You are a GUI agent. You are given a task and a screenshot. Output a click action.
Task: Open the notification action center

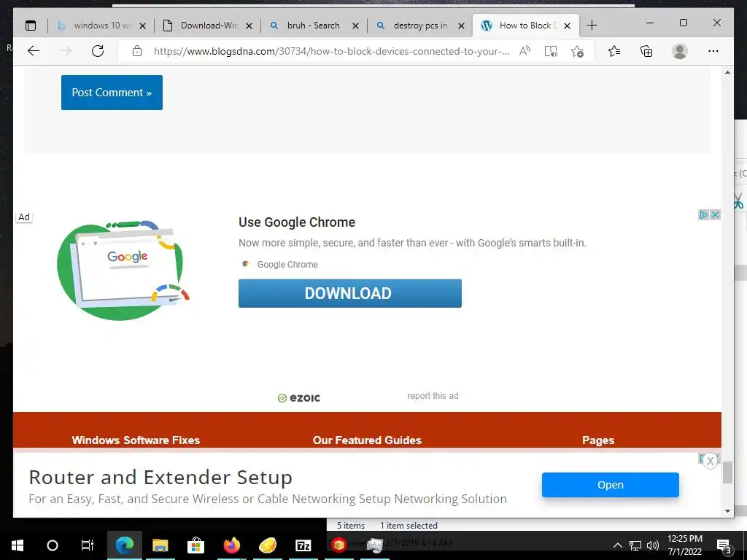[724, 546]
